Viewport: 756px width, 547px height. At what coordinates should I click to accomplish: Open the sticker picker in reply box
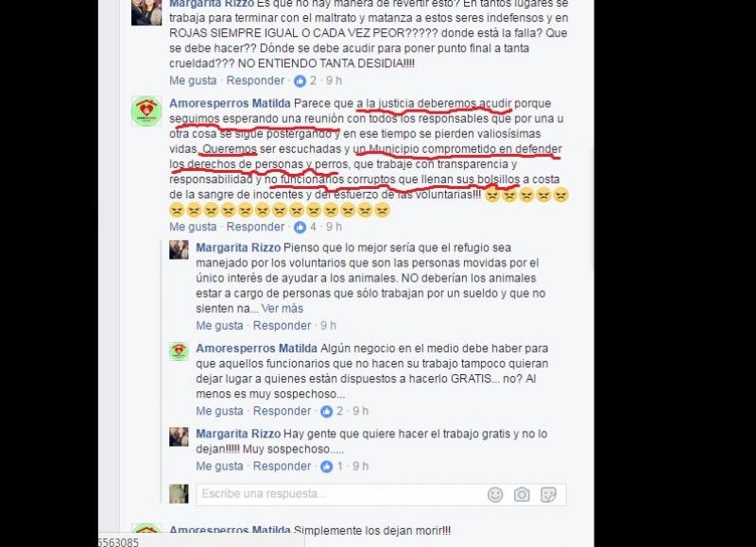pos(548,494)
